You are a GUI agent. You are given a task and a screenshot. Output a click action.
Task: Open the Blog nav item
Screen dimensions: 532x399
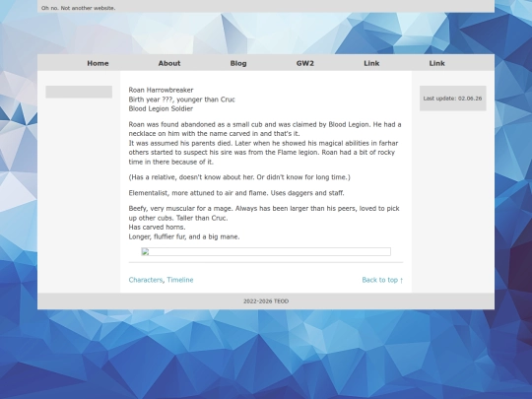(x=238, y=63)
